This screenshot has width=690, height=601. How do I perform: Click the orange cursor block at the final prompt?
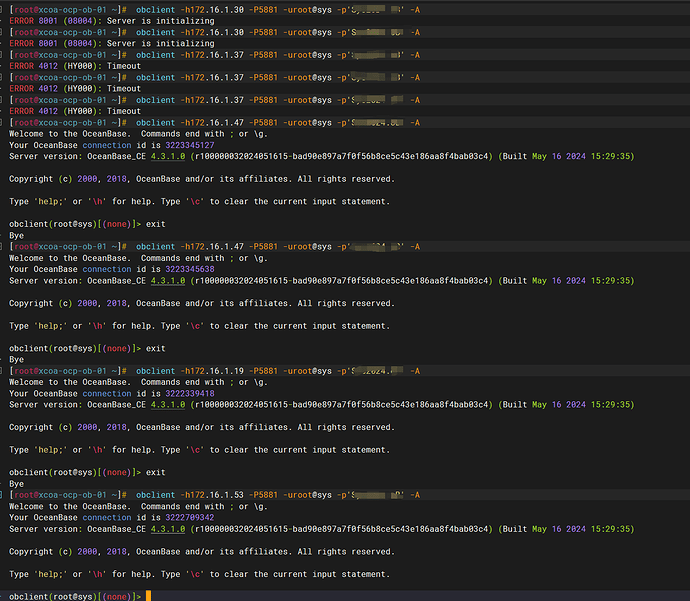point(148,596)
